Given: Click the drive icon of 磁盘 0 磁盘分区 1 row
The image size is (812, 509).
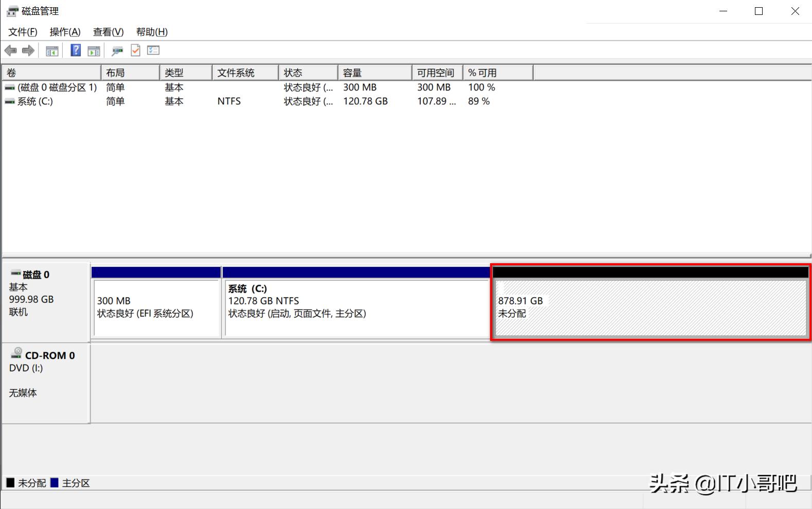Looking at the screenshot, I should 10,88.
